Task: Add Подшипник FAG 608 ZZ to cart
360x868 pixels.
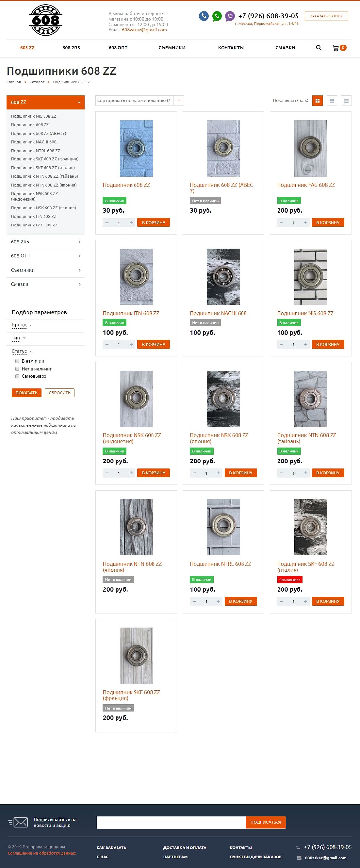Action: tap(328, 222)
